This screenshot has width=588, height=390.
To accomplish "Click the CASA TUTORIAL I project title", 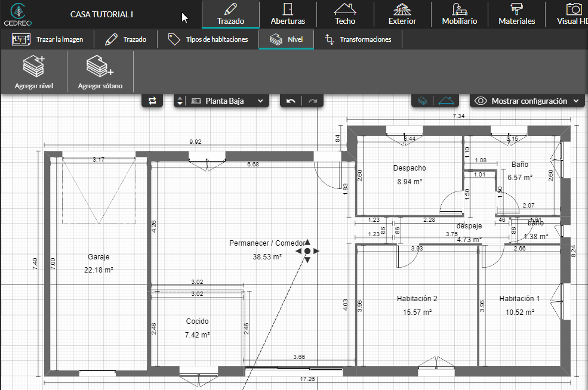I will (x=101, y=14).
